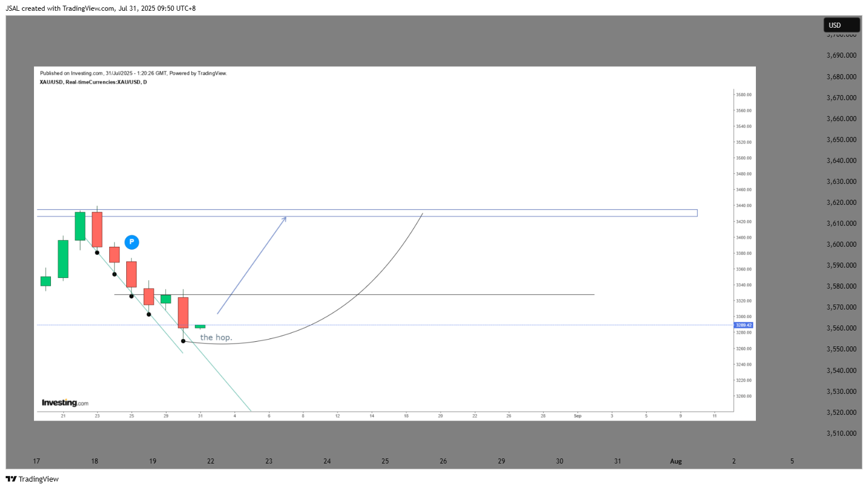Click the 30 date label on bottom axis

coord(559,461)
